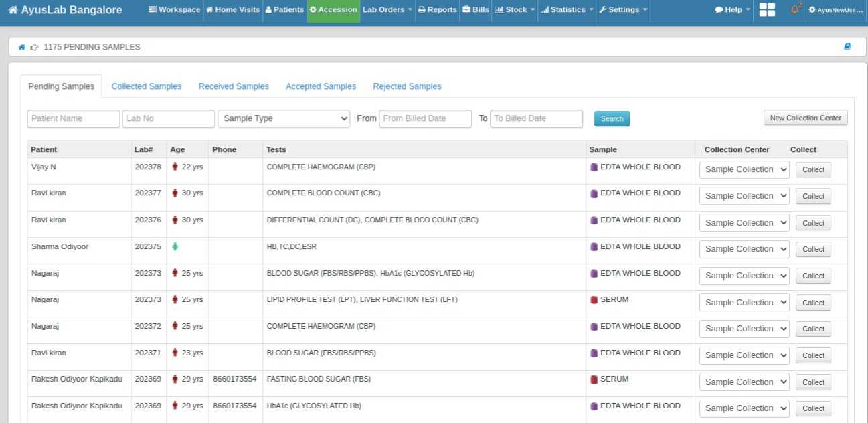Viewport: 868px width, 423px height.
Task: Click the gear icon beside AyusNewUser
Action: click(x=813, y=10)
